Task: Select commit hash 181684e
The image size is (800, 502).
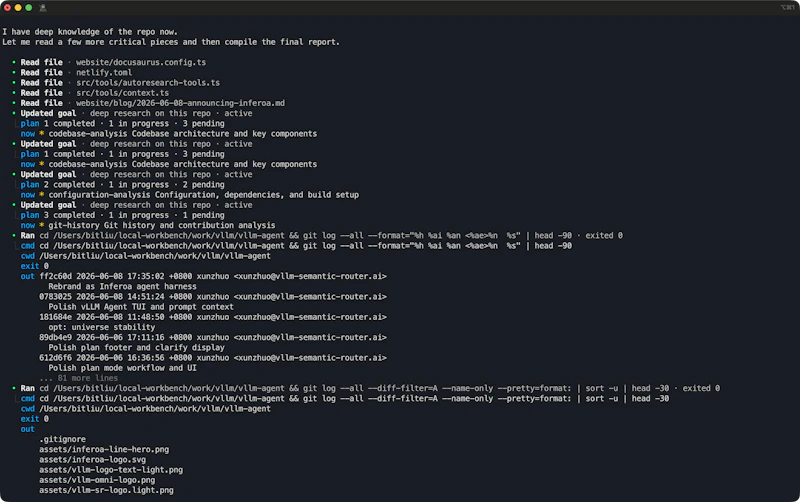Action: pos(56,317)
